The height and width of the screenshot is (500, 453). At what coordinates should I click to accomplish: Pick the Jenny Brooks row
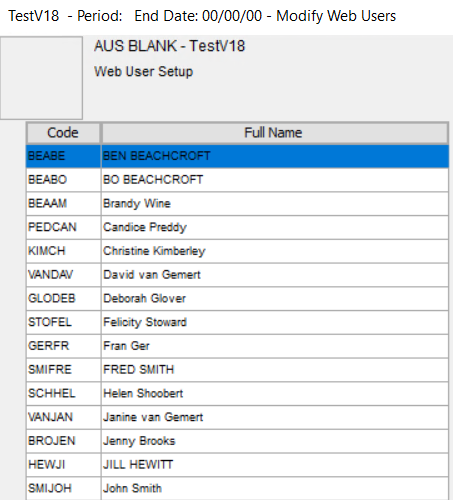[x=237, y=441]
